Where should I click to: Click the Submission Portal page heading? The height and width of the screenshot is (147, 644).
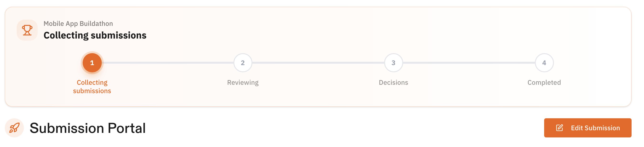click(x=87, y=128)
